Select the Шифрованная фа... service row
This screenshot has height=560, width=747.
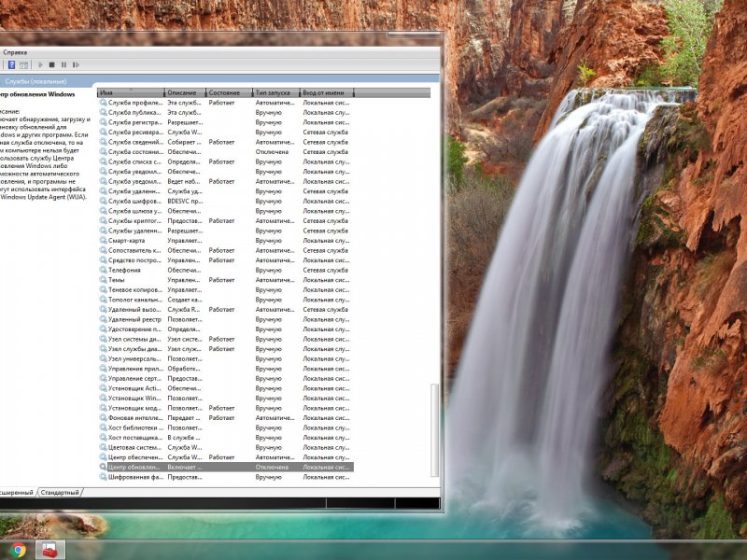click(x=226, y=477)
